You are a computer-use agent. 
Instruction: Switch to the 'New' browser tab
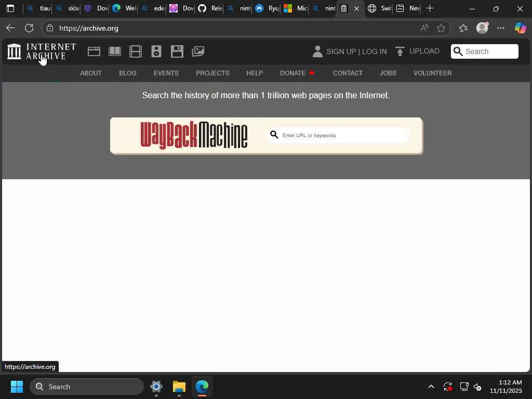coord(408,8)
